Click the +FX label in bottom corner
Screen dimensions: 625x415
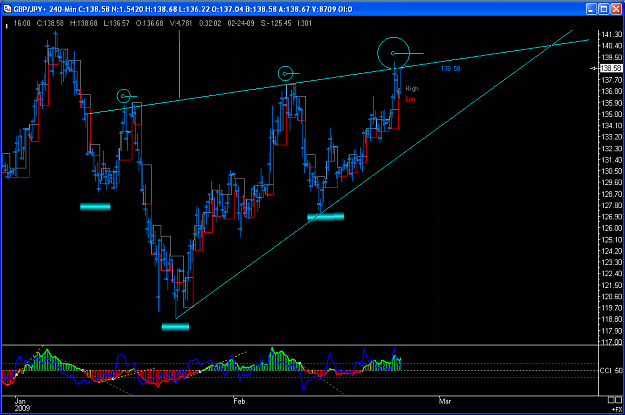pos(617,409)
